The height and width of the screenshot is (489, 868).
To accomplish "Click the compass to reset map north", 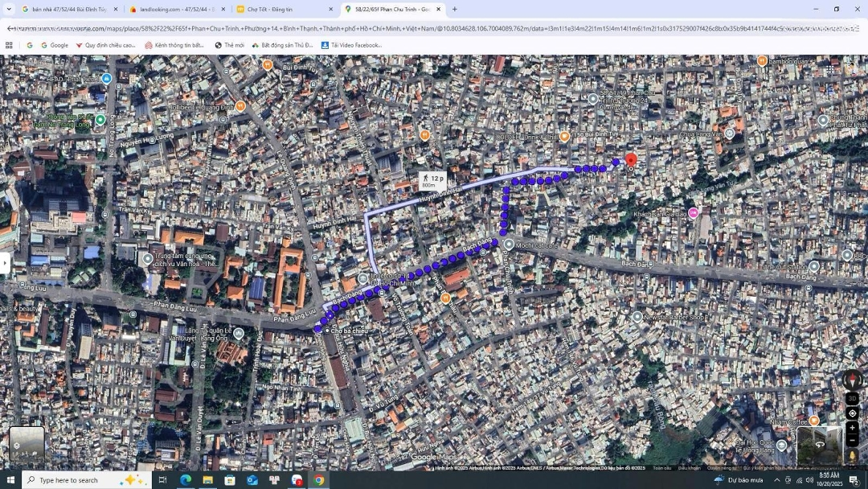I will tap(852, 379).
